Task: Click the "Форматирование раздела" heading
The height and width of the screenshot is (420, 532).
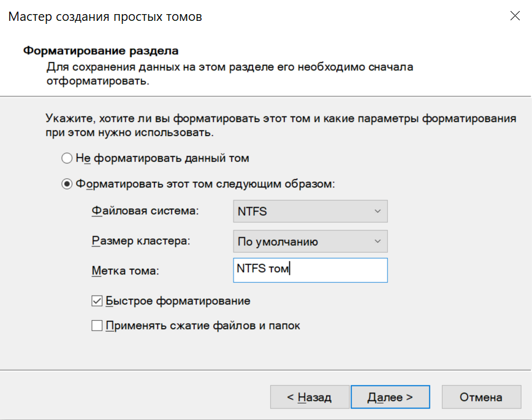Action: (101, 50)
